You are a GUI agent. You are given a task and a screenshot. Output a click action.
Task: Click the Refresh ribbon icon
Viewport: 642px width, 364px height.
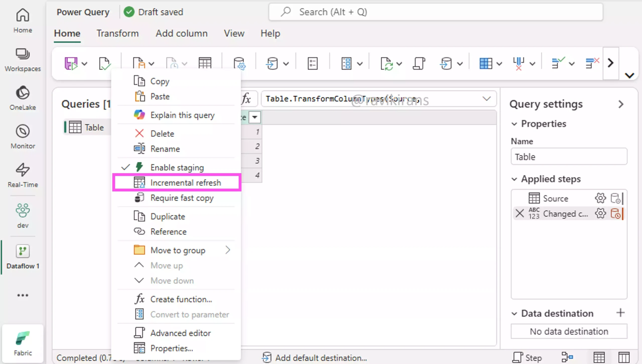click(386, 63)
